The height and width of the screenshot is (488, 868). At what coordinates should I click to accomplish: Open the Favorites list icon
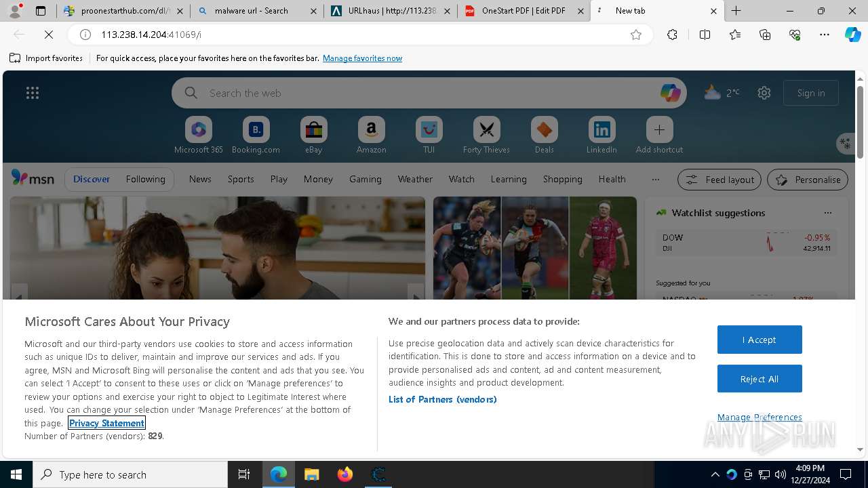coord(735,35)
